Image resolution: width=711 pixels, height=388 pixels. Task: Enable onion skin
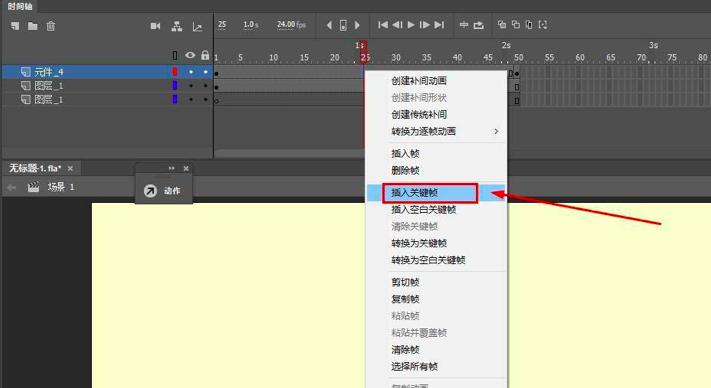click(502, 24)
